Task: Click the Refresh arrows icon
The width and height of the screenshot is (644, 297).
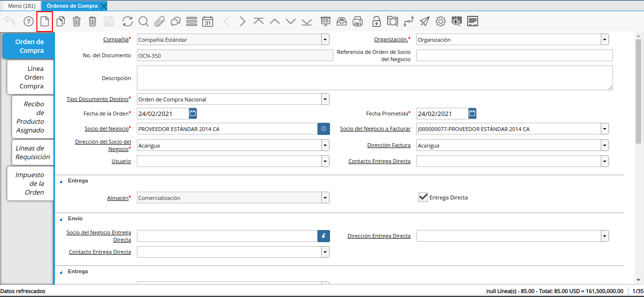Action: point(128,21)
